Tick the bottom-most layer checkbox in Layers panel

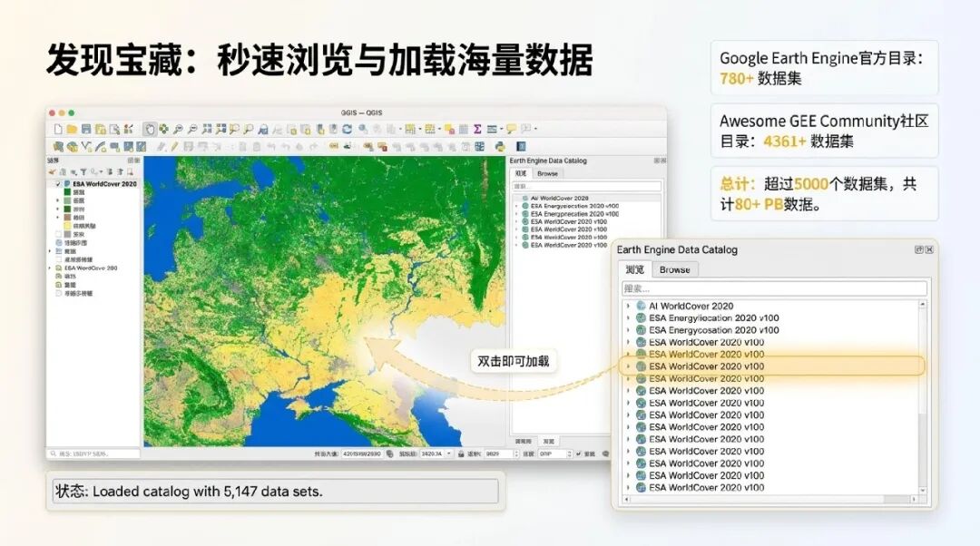[59, 293]
